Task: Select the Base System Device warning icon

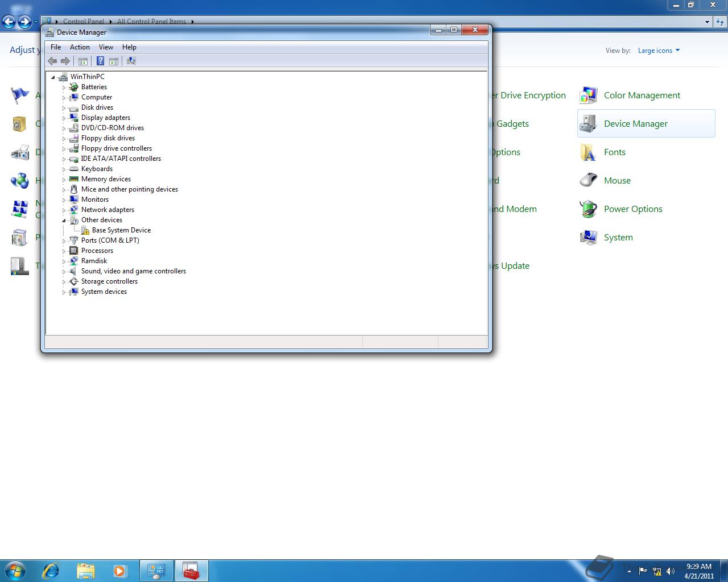Action: click(85, 230)
